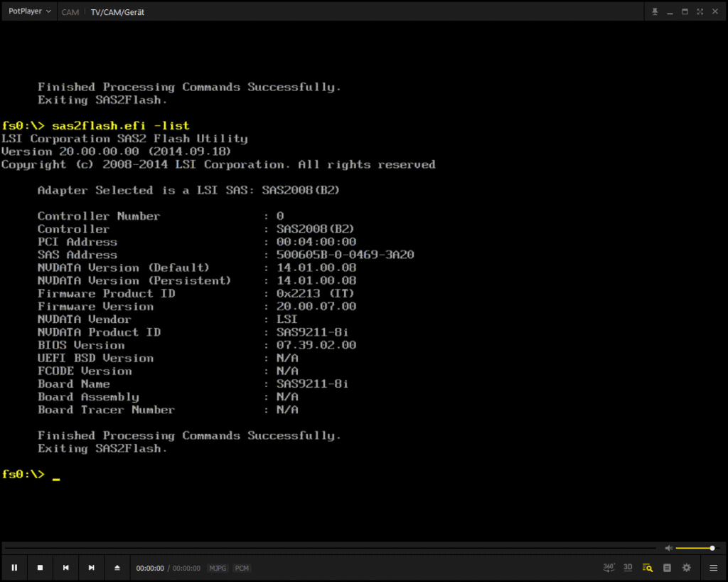This screenshot has height=582, width=728.
Task: Switch the player to fullscreen mode
Action: (700, 11)
